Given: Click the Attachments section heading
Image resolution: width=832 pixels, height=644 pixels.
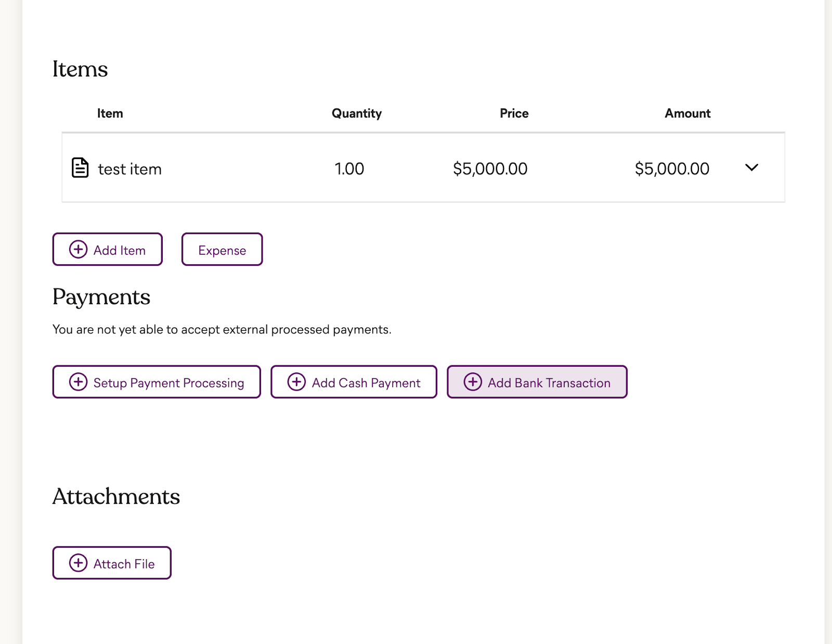Looking at the screenshot, I should pyautogui.click(x=116, y=496).
